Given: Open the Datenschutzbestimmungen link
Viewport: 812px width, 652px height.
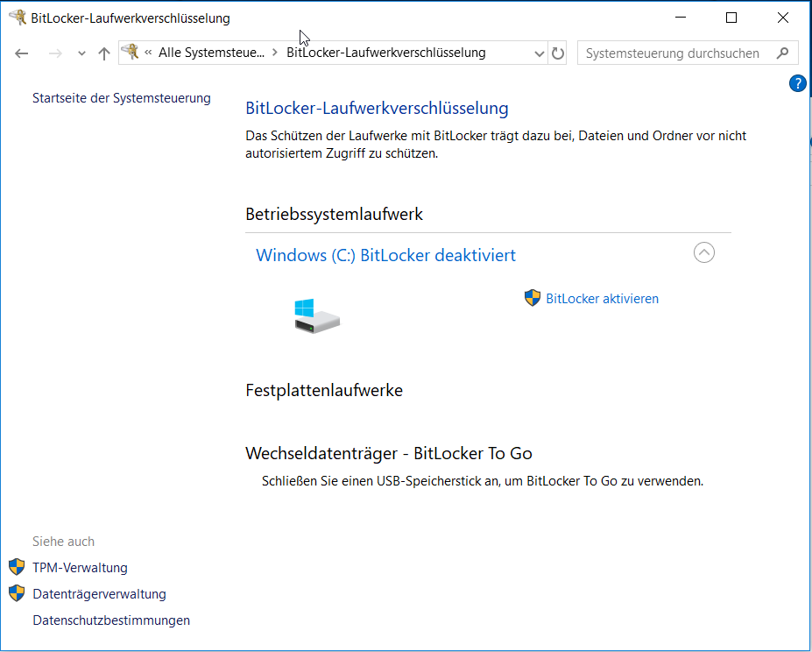Looking at the screenshot, I should 111,620.
